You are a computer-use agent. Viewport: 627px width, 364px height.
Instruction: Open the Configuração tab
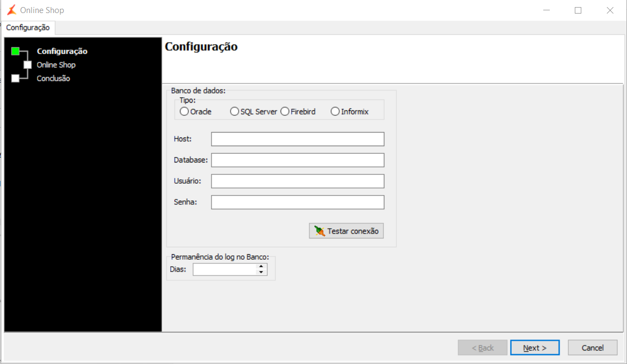coord(28,28)
